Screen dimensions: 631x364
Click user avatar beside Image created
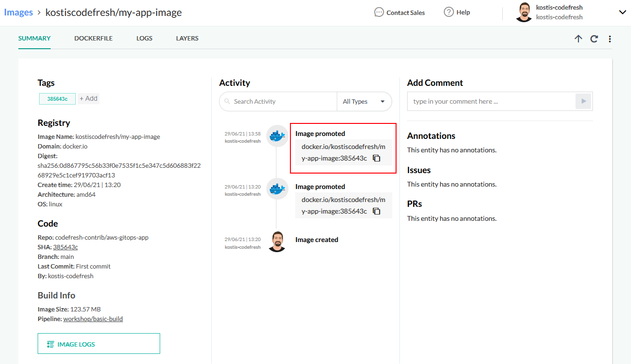[277, 242]
